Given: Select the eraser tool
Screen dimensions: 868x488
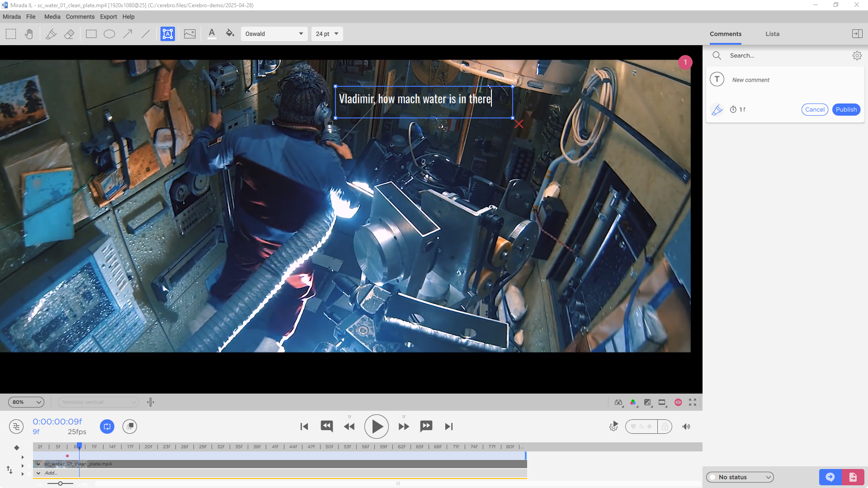Looking at the screenshot, I should [69, 33].
